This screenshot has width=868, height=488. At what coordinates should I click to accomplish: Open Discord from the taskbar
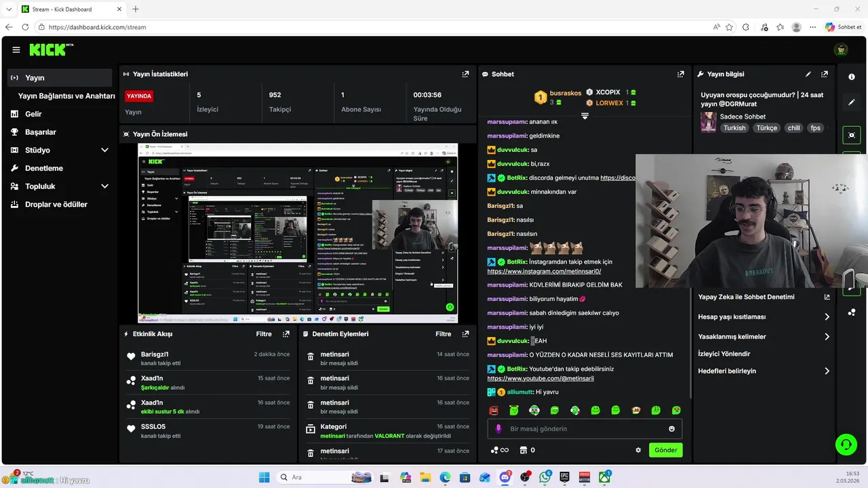(505, 477)
